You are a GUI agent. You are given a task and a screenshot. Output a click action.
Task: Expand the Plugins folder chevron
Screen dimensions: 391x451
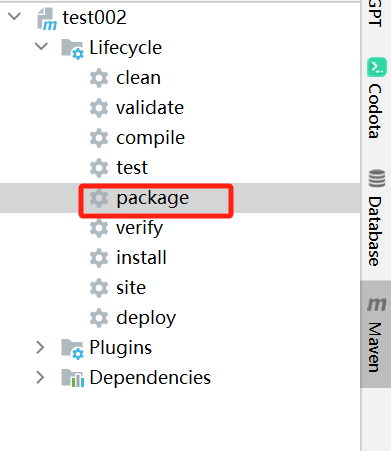[40, 347]
